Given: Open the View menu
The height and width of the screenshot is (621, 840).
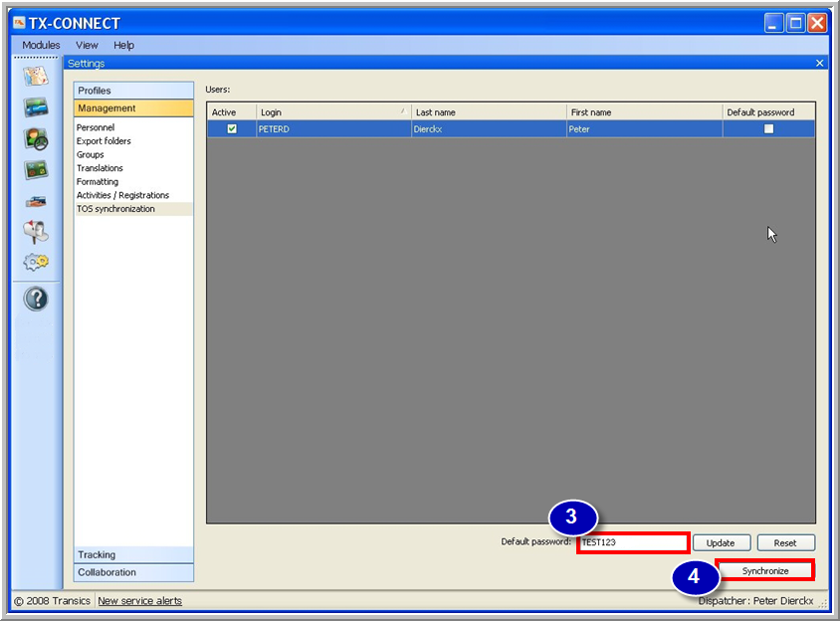Looking at the screenshot, I should [x=87, y=45].
